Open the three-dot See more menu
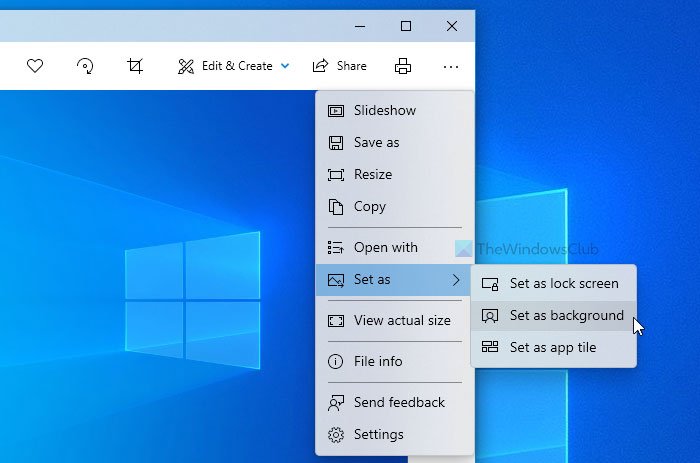700x463 pixels. pyautogui.click(x=451, y=66)
